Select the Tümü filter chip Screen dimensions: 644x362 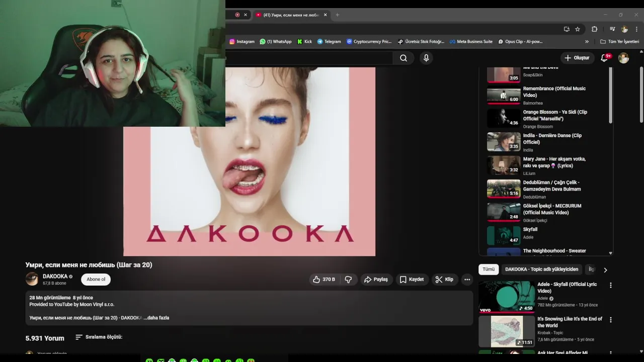[x=489, y=269]
